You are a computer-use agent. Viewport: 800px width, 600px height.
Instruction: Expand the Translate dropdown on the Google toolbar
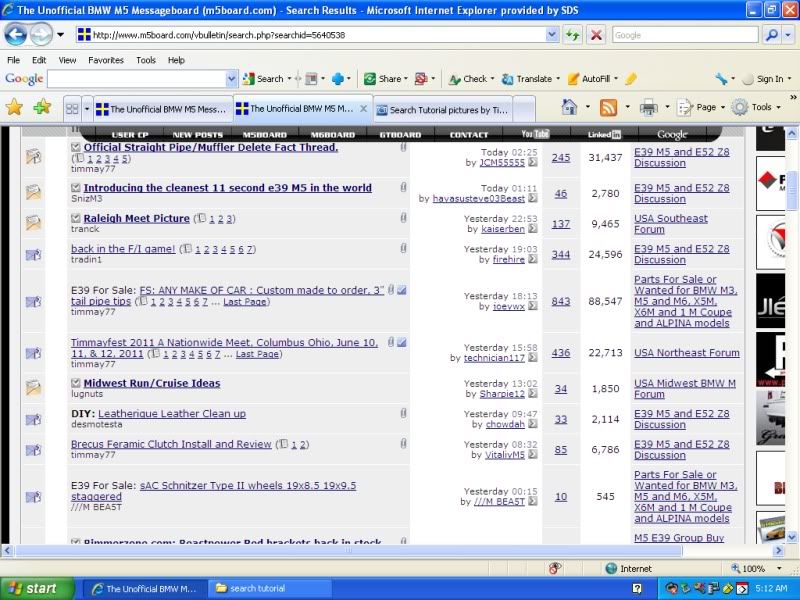click(558, 79)
